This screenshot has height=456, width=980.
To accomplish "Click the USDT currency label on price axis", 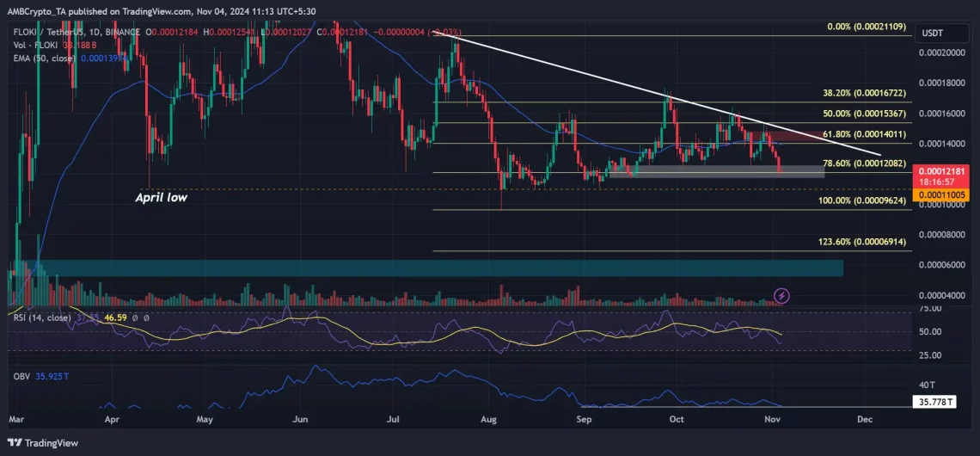I will click(x=934, y=33).
